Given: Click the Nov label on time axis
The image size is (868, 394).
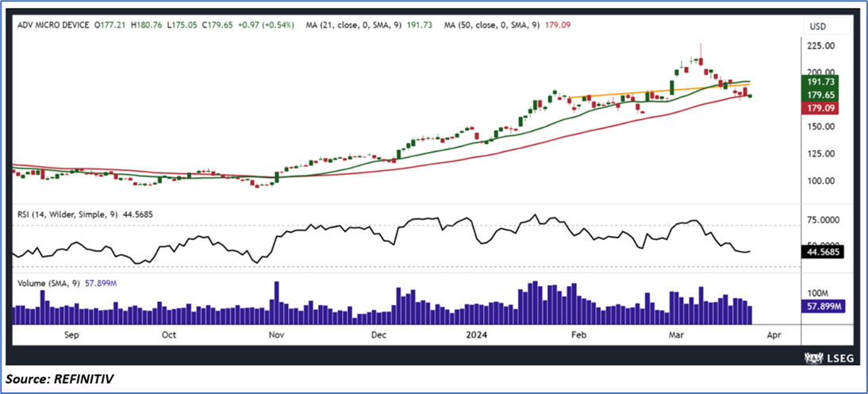Looking at the screenshot, I should (x=275, y=335).
